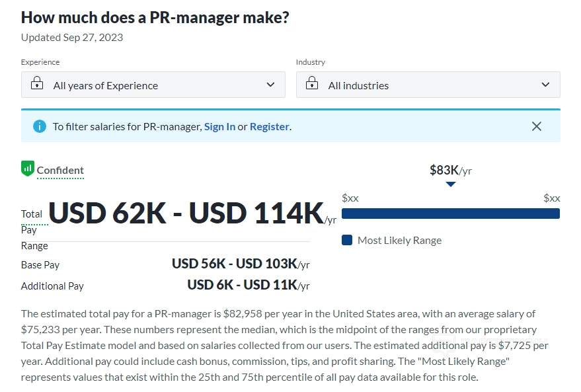Viewport: 581px width, 392px height.
Task: Click the median pay triangle marker
Action: [451, 184]
